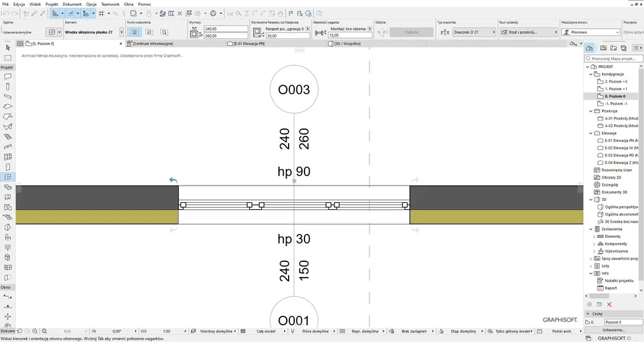The width and height of the screenshot is (644, 342).
Task: Select the Beam tool
Action: [x=8, y=97]
